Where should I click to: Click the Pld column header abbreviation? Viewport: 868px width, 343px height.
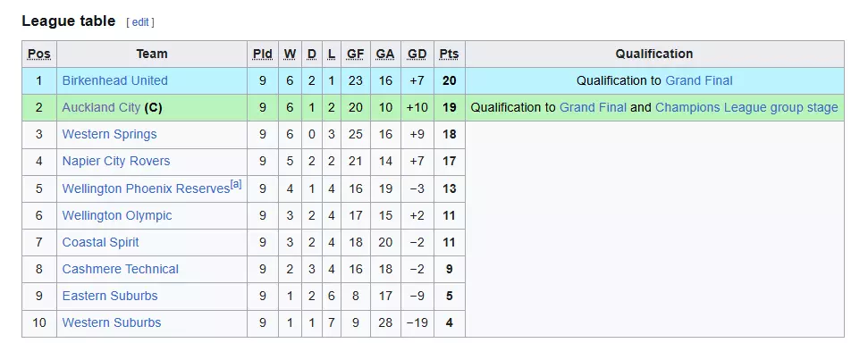pos(263,54)
